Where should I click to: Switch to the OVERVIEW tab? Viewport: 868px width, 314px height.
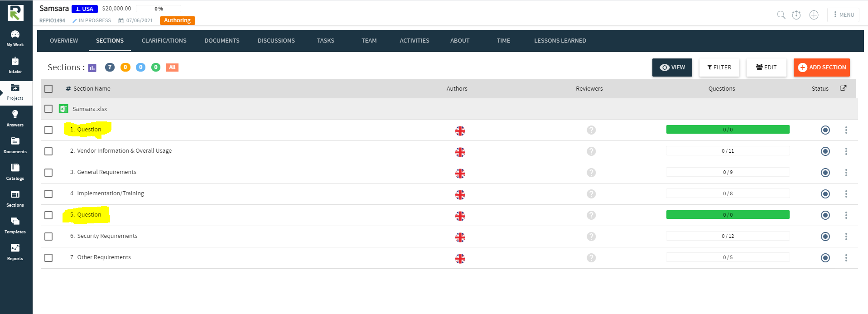64,41
